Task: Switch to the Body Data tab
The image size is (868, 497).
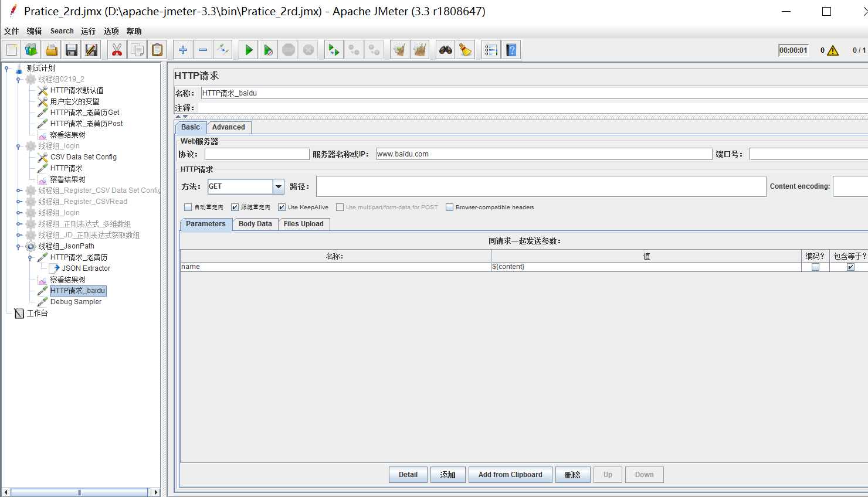Action: [255, 224]
